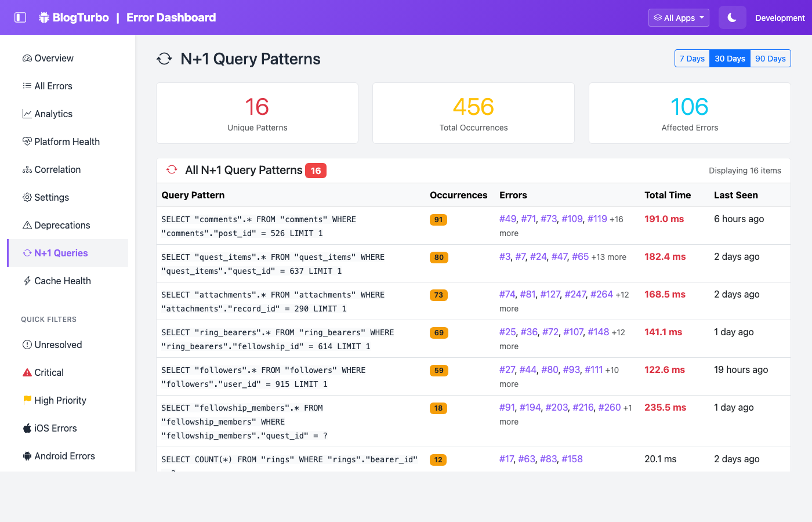This screenshot has height=522, width=812.
Task: Collapse the sidebar using the panel toggle
Action: pyautogui.click(x=21, y=17)
